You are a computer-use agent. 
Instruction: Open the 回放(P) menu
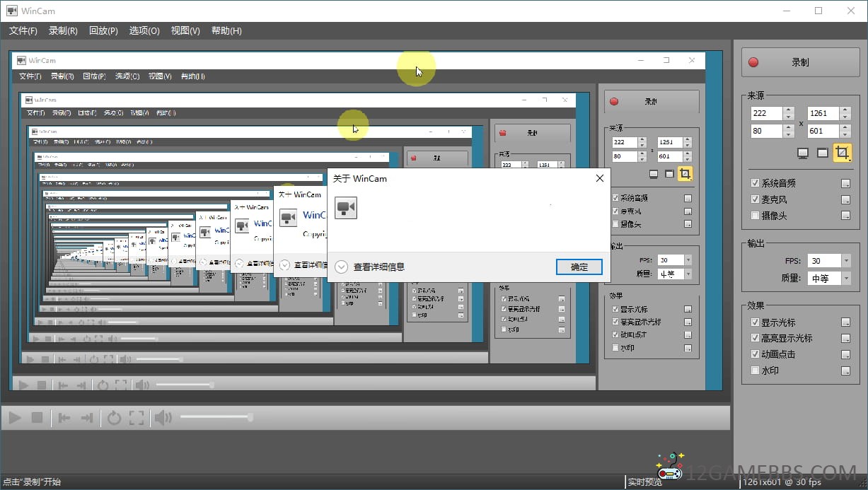103,30
